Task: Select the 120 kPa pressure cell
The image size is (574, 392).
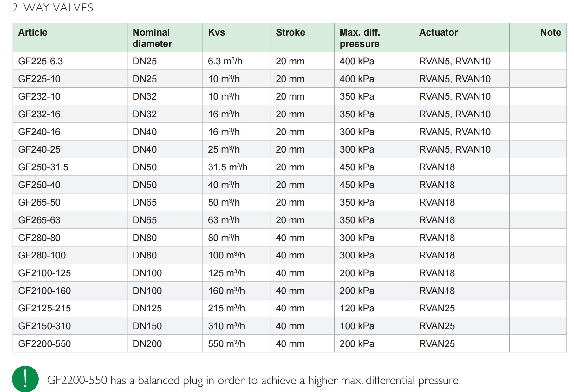Action: pos(357,308)
